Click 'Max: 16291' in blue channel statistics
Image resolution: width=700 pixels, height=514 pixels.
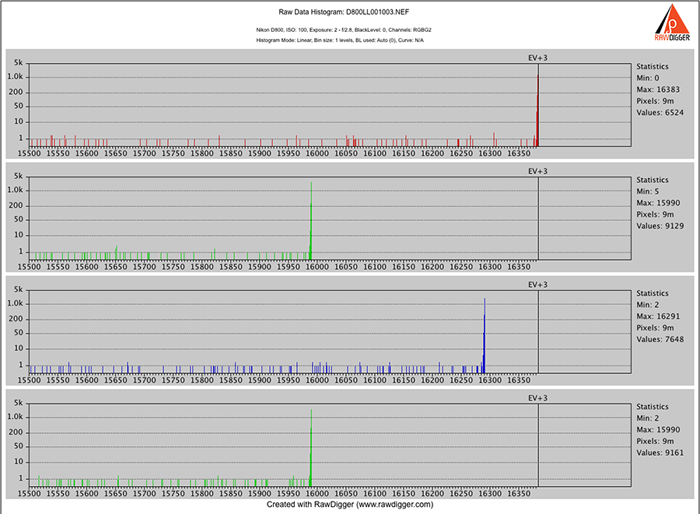[x=658, y=316]
